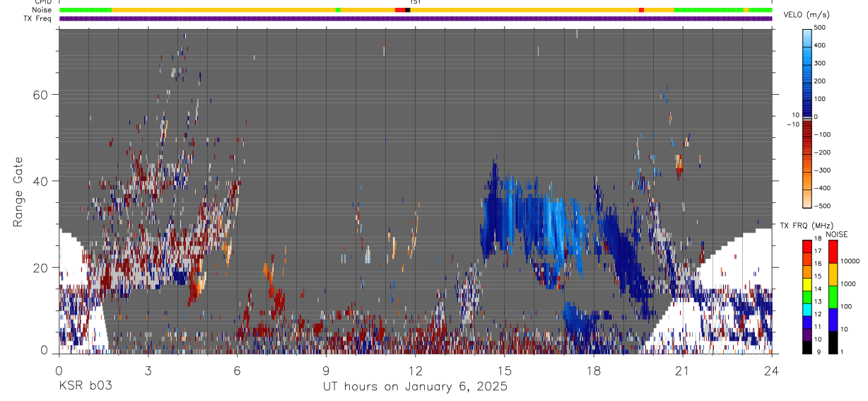Click the light blue top of velocity colorbar
The width and height of the screenshot is (868, 401).
click(808, 37)
